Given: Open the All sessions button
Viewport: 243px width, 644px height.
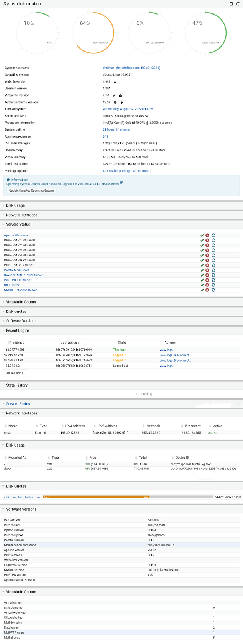Looking at the screenshot, I should pos(16,373).
